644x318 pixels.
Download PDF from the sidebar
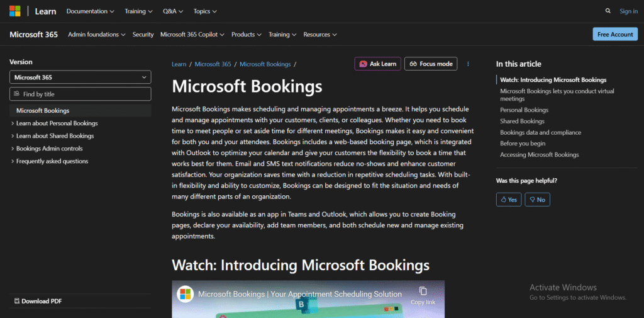(38, 301)
